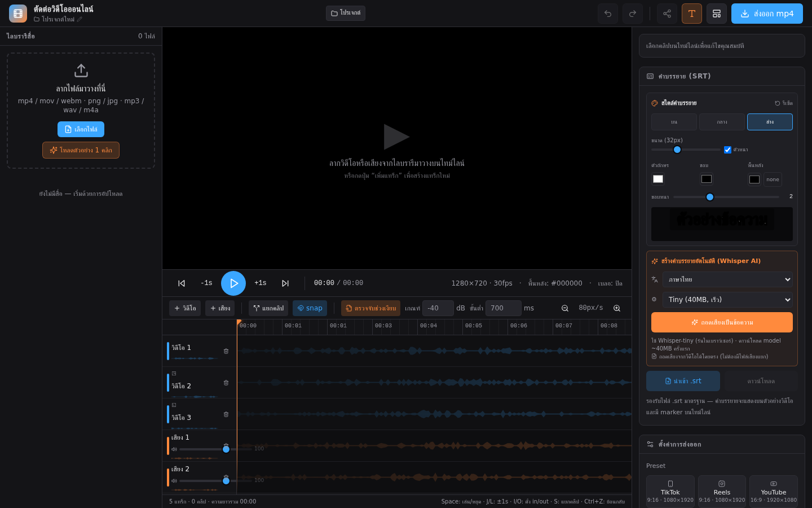The image size is (812, 508).
Task: Export with ส่งออก mp4 button
Action: [767, 14]
